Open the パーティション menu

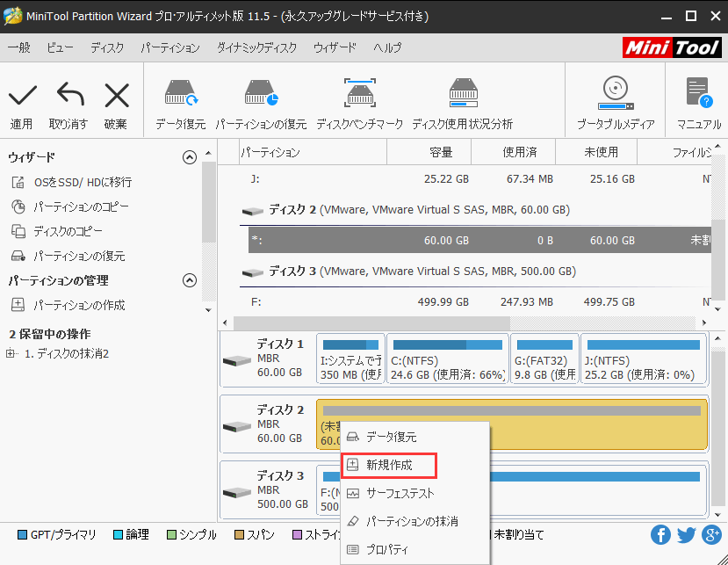point(169,47)
